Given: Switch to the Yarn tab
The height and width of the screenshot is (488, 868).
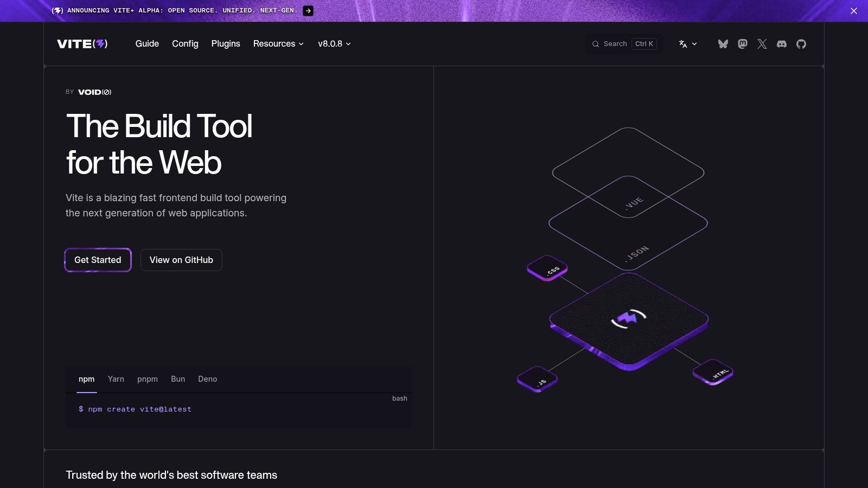Looking at the screenshot, I should 116,379.
